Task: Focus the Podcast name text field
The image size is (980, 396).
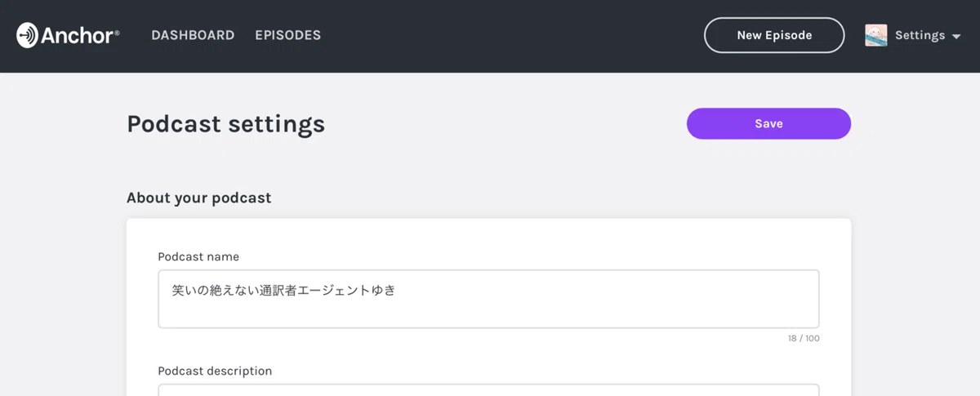Action: (x=488, y=299)
